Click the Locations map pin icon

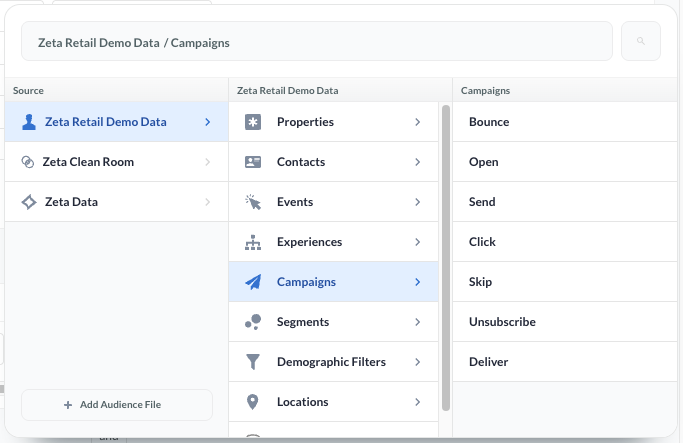(x=253, y=402)
